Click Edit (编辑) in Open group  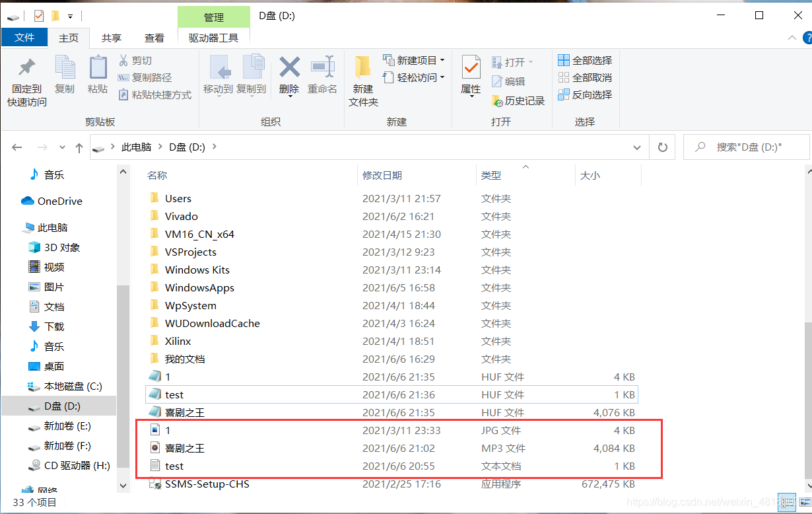click(508, 81)
